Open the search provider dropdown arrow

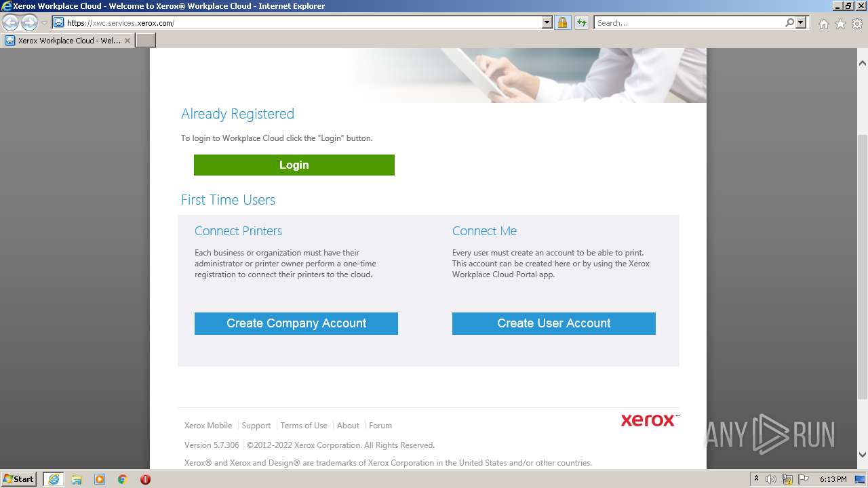tap(801, 22)
